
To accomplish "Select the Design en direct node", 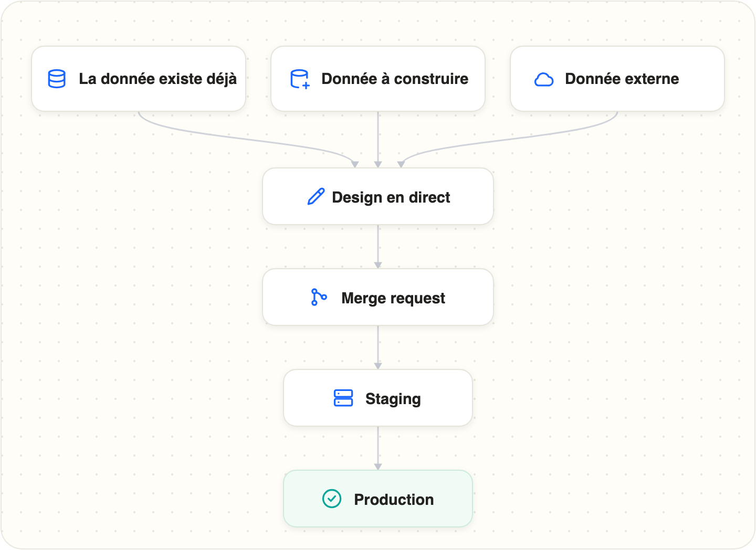I will coord(378,196).
